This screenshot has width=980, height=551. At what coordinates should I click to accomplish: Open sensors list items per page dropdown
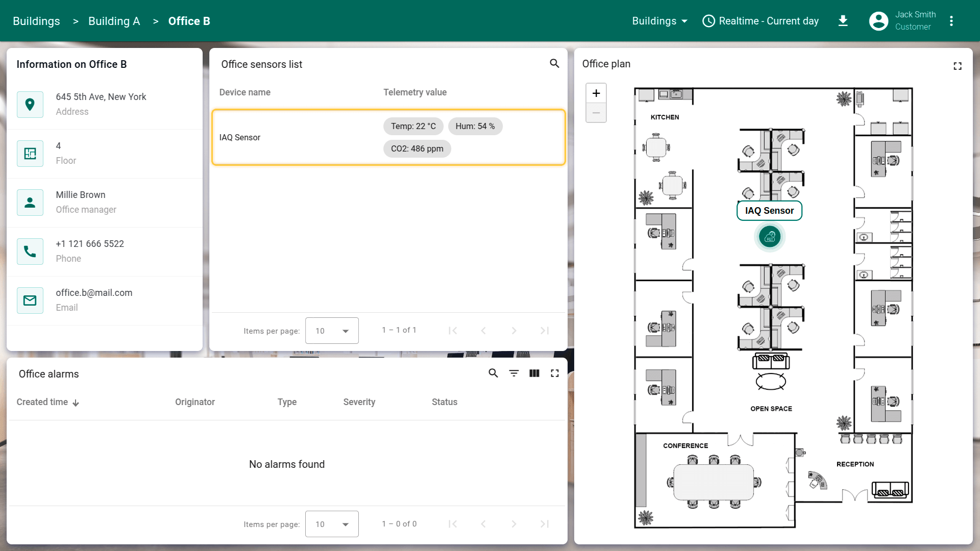[x=332, y=331]
